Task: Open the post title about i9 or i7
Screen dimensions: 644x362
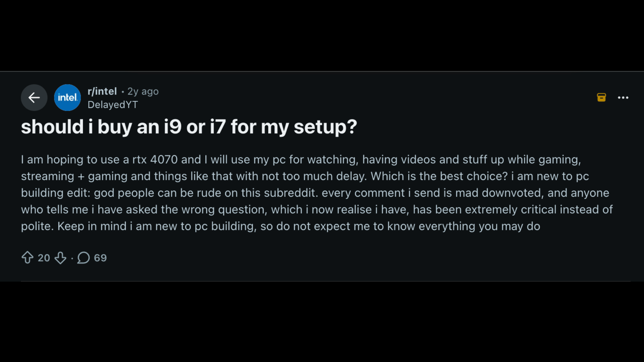Action: [189, 127]
